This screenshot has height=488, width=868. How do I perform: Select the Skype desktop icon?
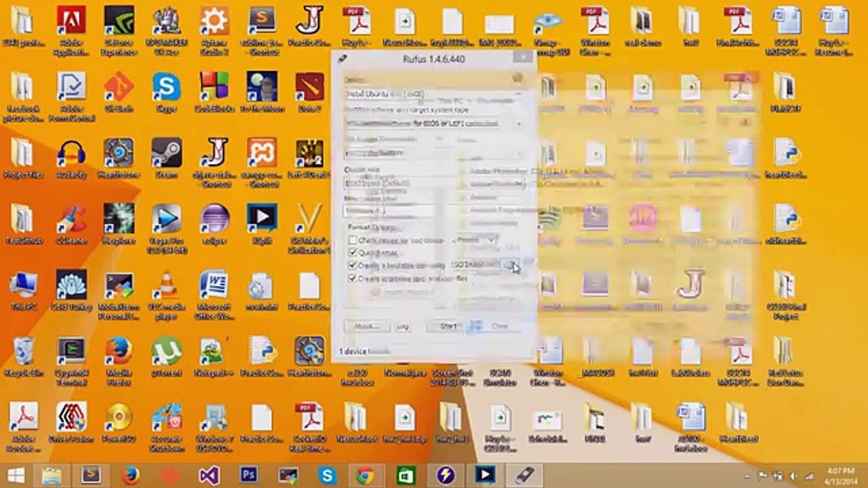[x=166, y=92]
